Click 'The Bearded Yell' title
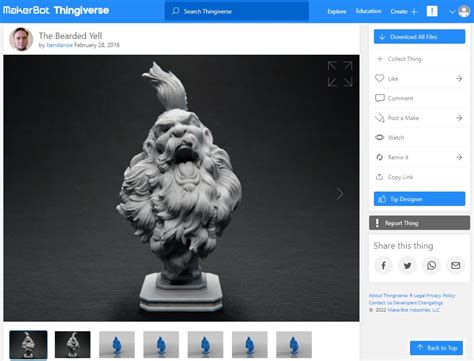The image size is (474, 361). point(70,36)
